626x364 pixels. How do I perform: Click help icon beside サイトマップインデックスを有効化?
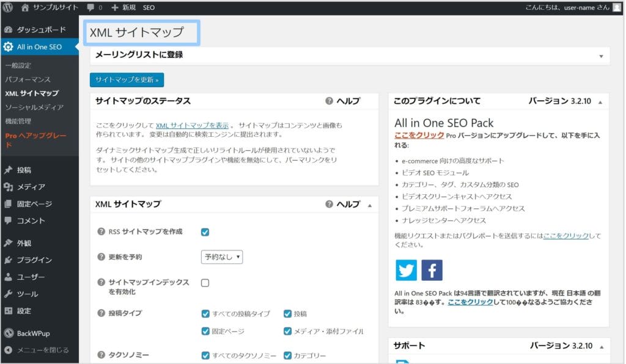pyautogui.click(x=101, y=282)
